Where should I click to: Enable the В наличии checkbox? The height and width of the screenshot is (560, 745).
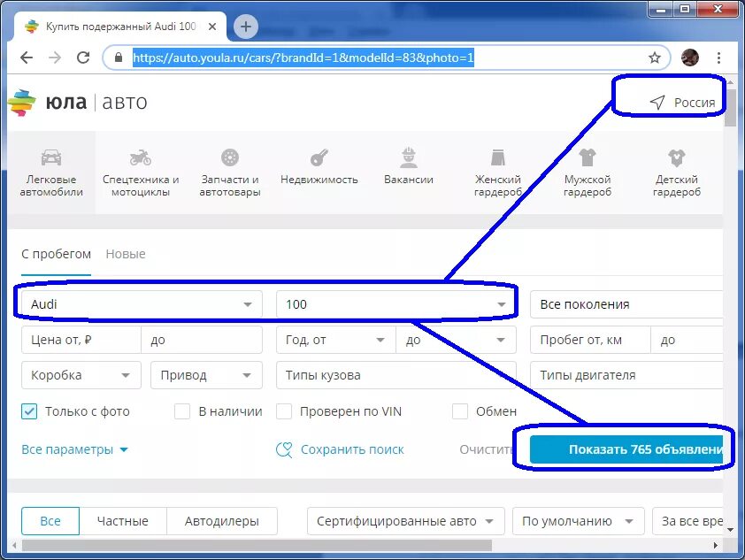(182, 411)
